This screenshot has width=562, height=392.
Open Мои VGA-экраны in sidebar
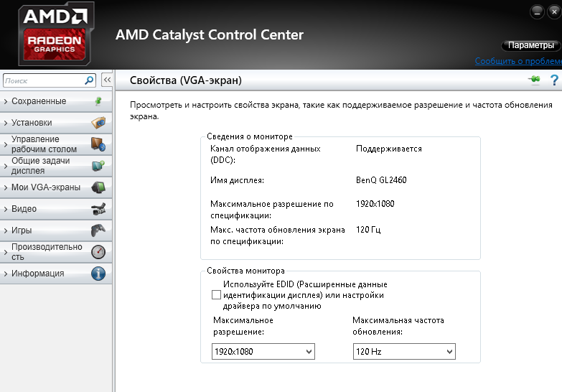pos(56,187)
